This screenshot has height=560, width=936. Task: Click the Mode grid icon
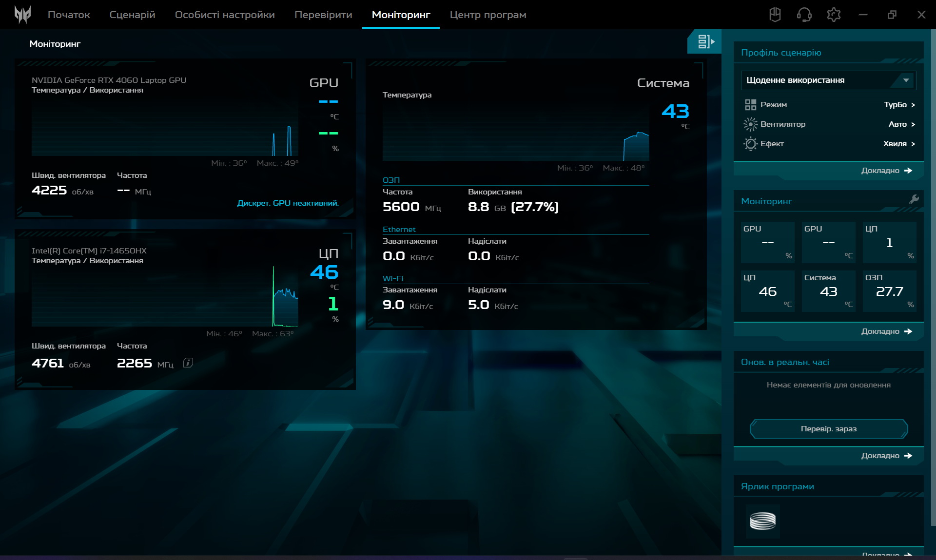point(750,105)
